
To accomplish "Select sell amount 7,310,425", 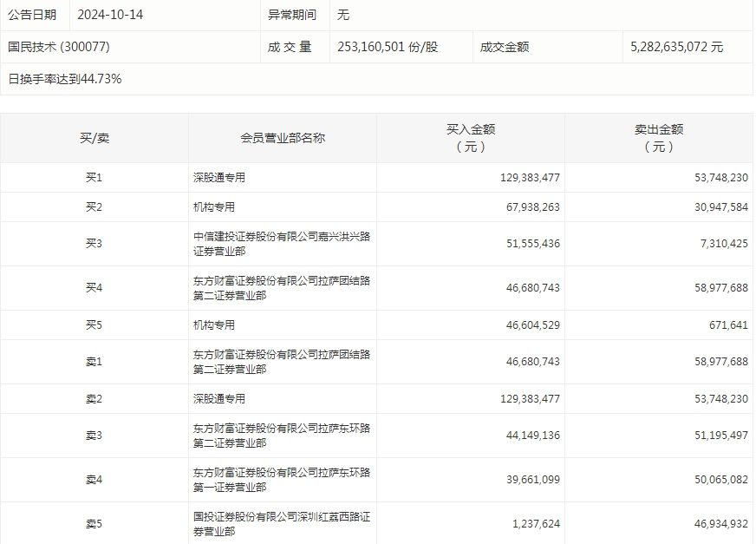I will [x=724, y=243].
